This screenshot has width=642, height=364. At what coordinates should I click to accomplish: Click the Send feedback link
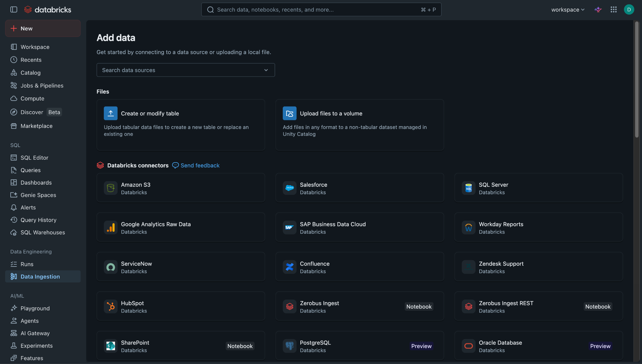coord(196,165)
